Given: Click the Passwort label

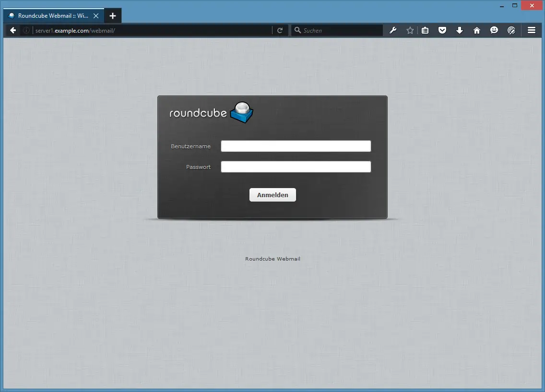Looking at the screenshot, I should (x=198, y=167).
